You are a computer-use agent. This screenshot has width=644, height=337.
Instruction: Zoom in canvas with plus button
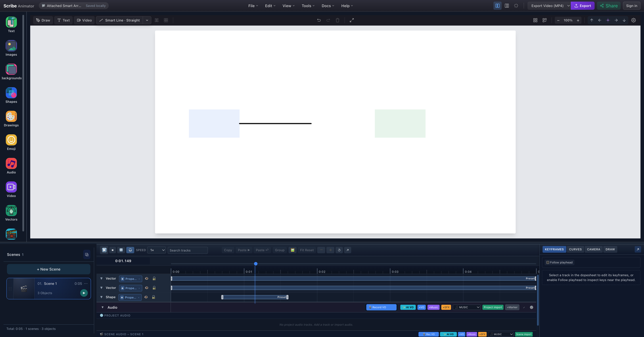pos(578,20)
